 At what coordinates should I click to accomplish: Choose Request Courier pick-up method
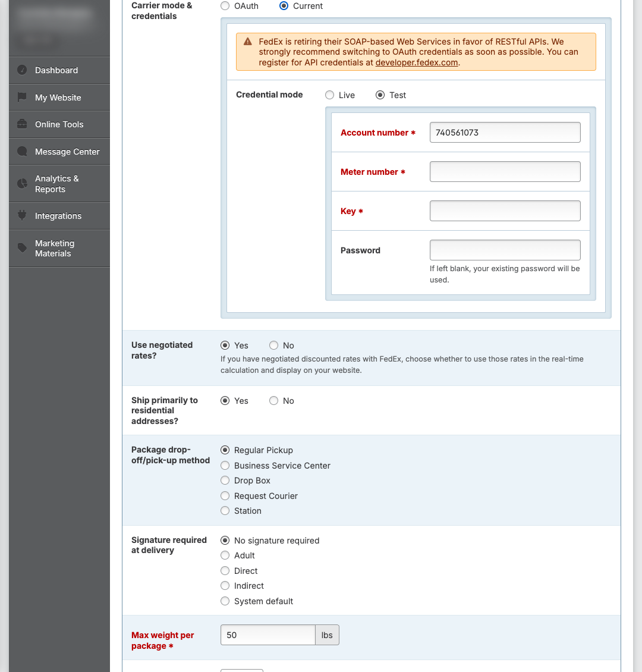click(225, 496)
